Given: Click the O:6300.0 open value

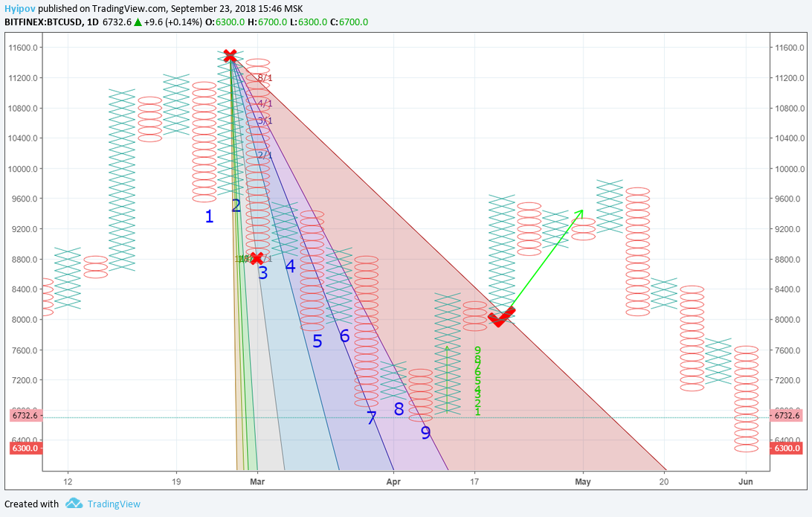Looking at the screenshot, I should pyautogui.click(x=225, y=22).
